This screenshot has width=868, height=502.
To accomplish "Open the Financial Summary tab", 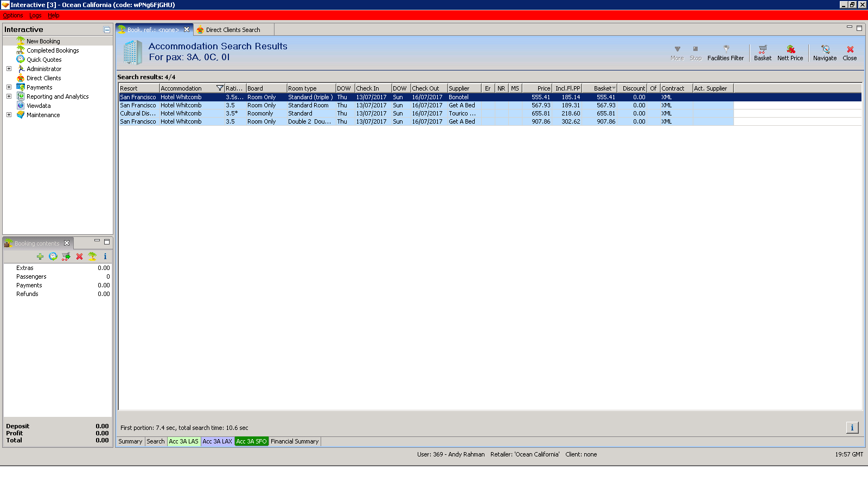I will [295, 441].
